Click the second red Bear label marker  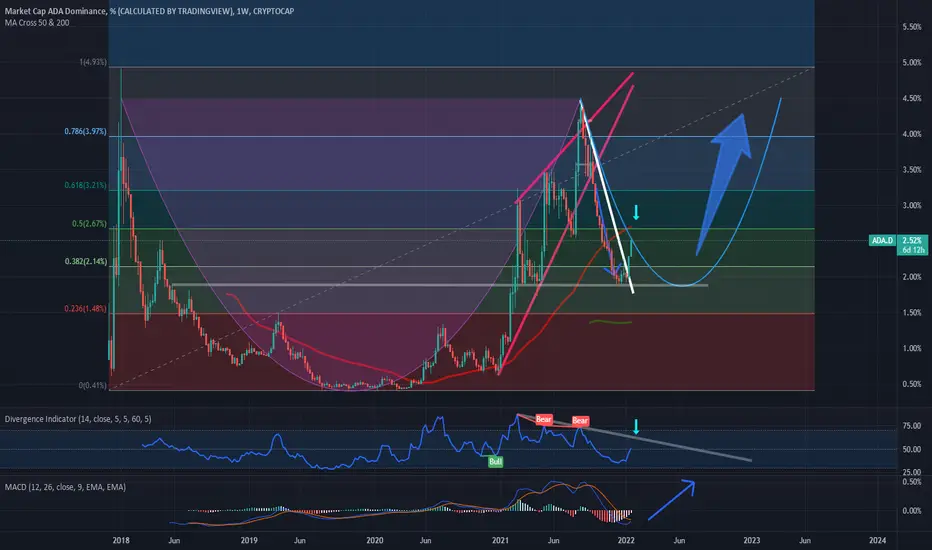click(580, 421)
